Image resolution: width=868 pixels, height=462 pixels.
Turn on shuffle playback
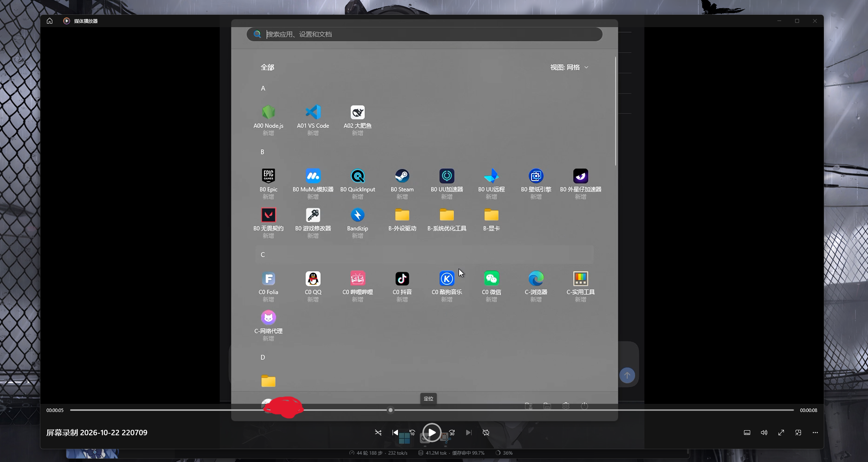[x=378, y=433]
